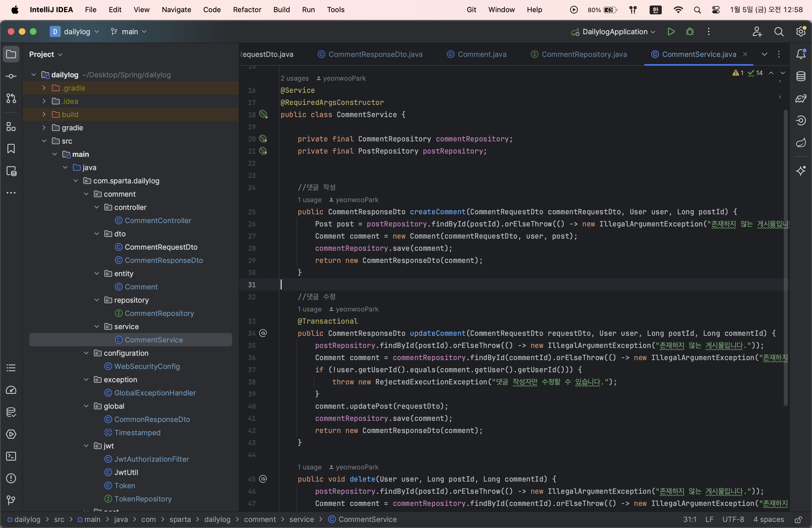Collapse the comment package node
This screenshot has height=528, width=812.
point(86,194)
